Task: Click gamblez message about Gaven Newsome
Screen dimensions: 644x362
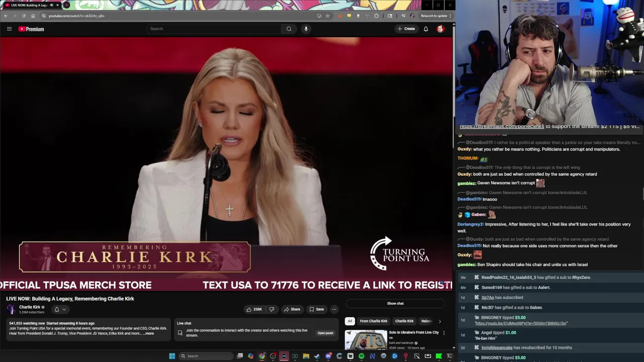Action: pos(501,183)
